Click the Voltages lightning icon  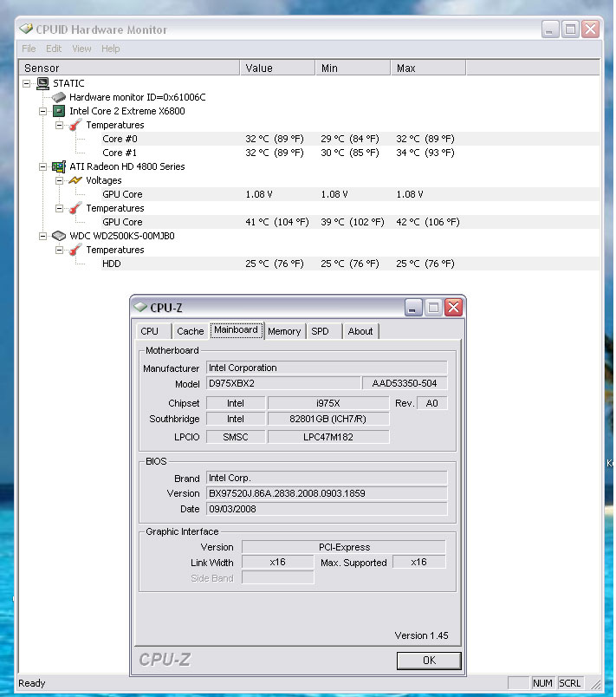pos(75,180)
